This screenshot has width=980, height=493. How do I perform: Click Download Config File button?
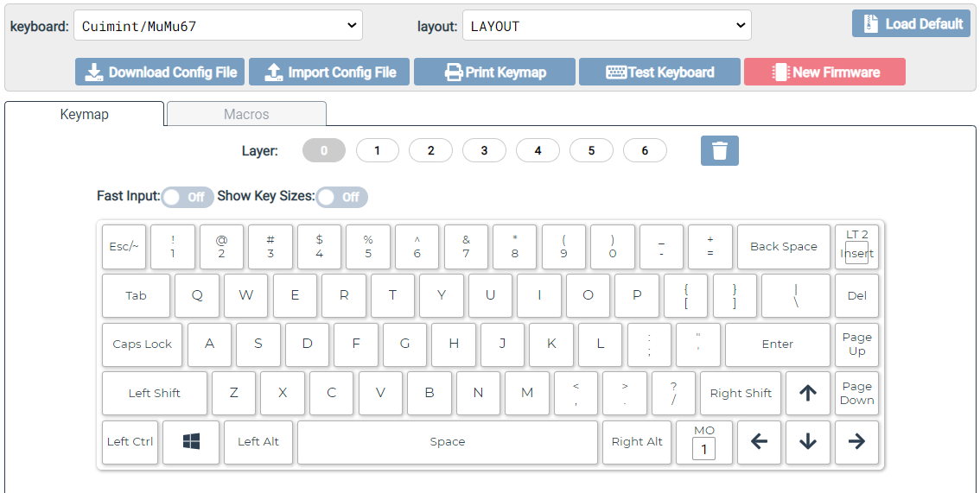[x=161, y=73]
